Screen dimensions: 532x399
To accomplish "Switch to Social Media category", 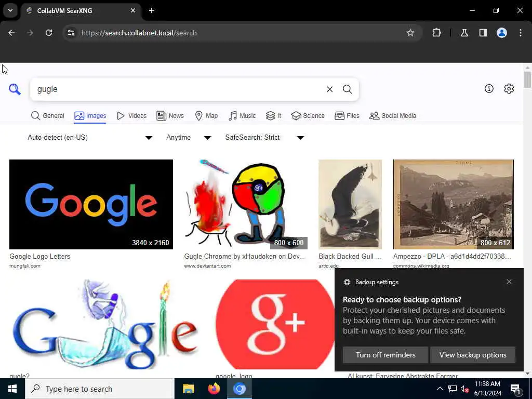I will coord(393,116).
